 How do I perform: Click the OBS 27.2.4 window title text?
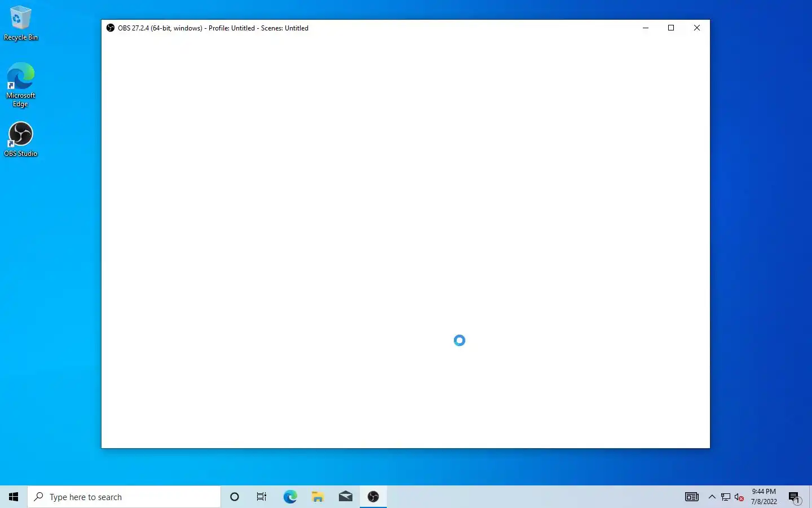[x=213, y=28]
